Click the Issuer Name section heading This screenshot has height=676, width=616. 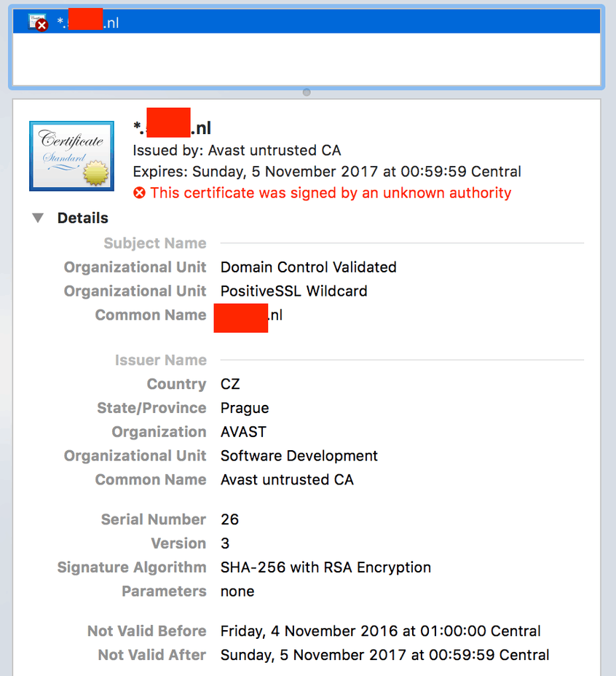tap(161, 360)
